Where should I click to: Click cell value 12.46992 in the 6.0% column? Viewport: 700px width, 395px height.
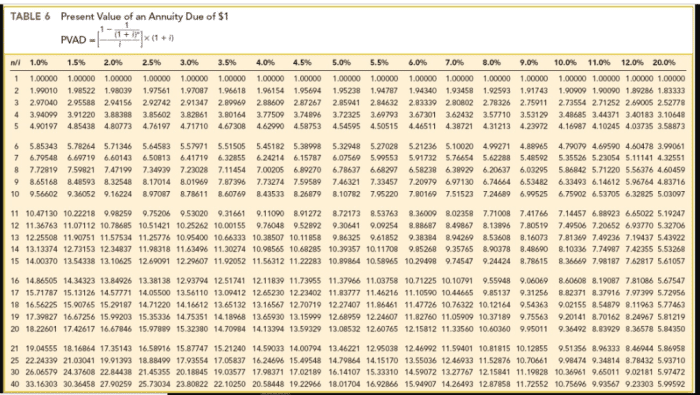click(x=421, y=348)
